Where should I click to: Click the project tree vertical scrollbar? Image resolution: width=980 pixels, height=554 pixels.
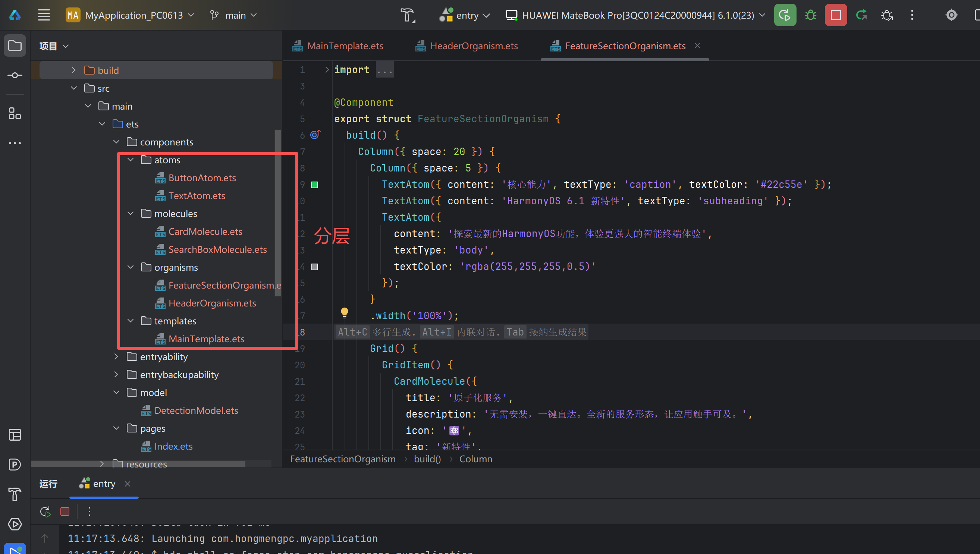coord(278,213)
